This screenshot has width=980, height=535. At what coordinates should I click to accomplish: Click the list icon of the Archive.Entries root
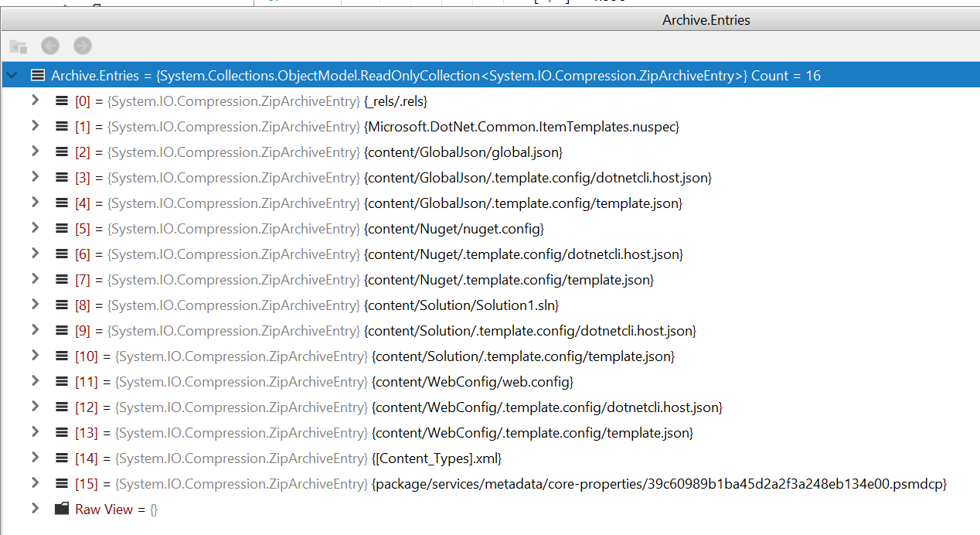[x=37, y=76]
